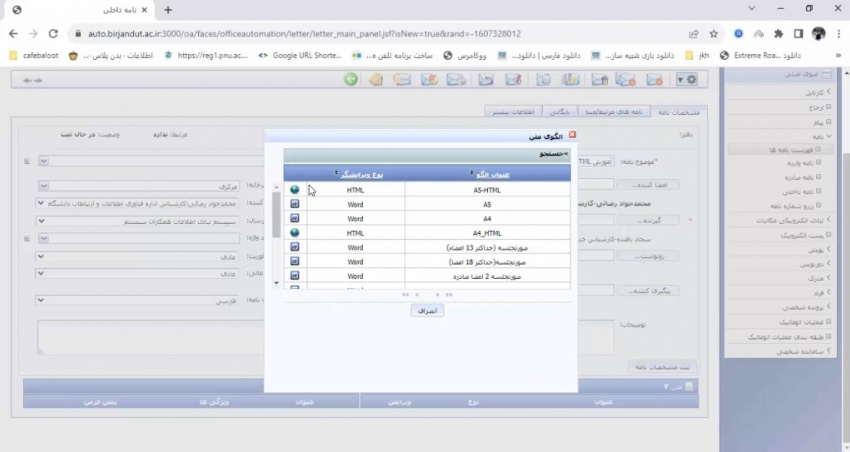Click the ثبت مشخصات نامه button
Screen dimensions: 850x452
point(662,367)
